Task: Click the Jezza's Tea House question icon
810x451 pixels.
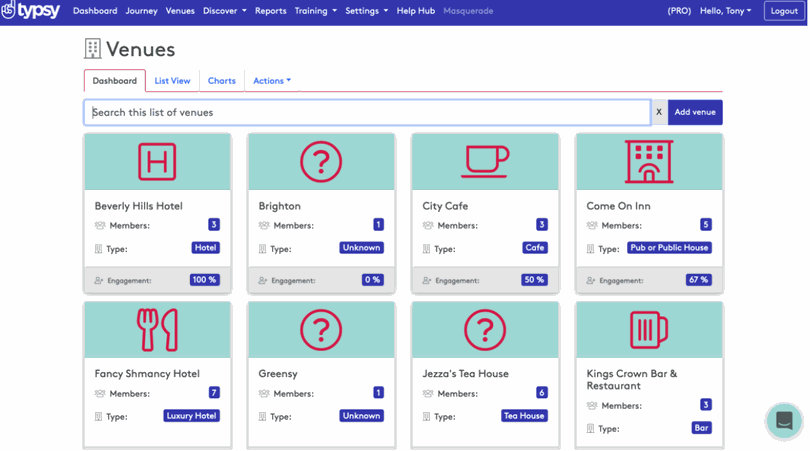Action: click(x=485, y=330)
